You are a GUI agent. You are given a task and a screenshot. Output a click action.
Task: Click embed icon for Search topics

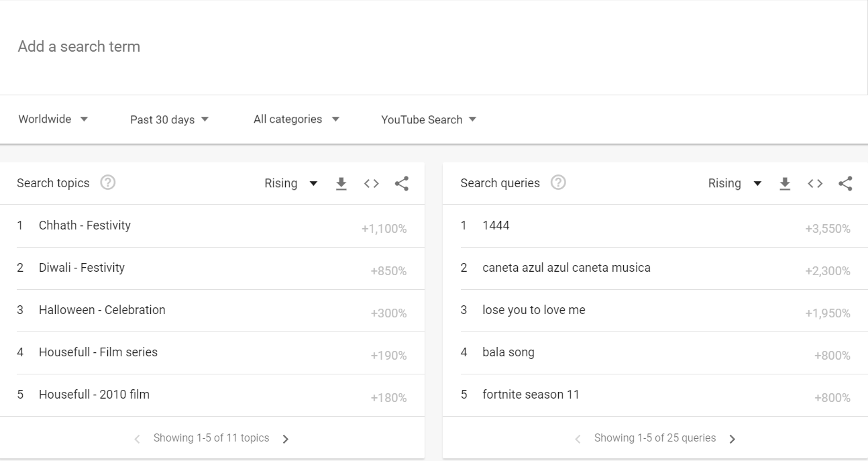pyautogui.click(x=372, y=184)
